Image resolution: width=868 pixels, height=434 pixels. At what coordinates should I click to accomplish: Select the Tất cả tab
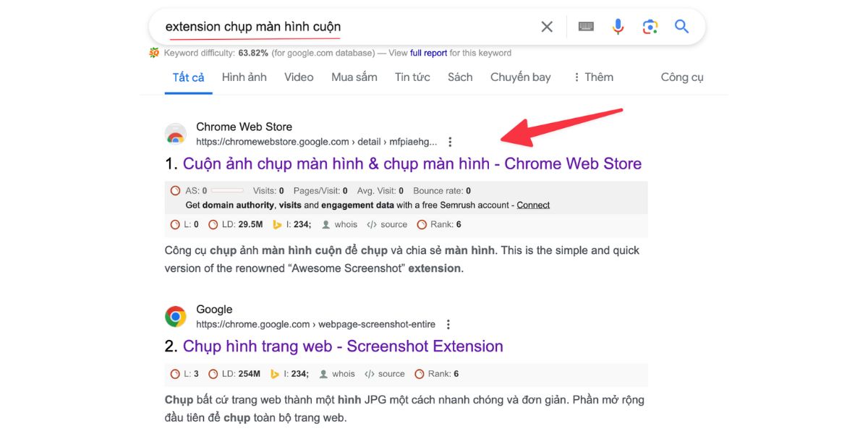pyautogui.click(x=189, y=77)
